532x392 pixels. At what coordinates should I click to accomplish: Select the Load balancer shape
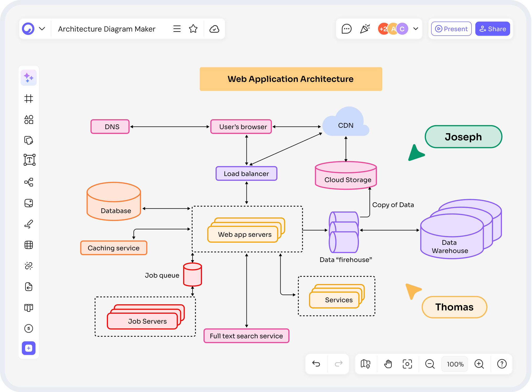point(246,173)
